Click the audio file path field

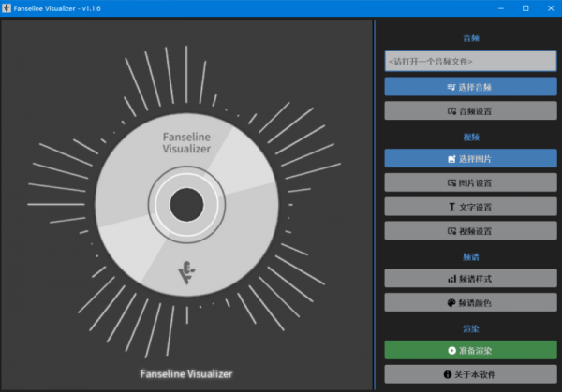click(470, 61)
